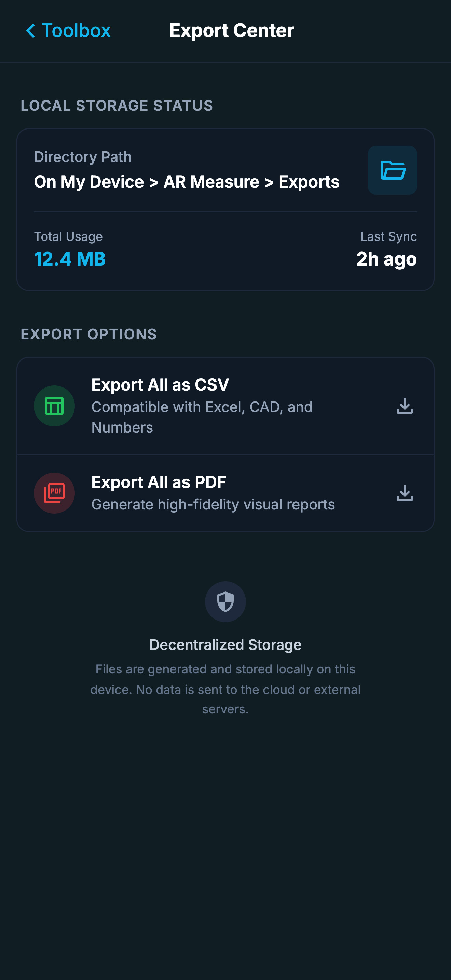
Task: Tap the 12.4 MB total usage value
Action: pyautogui.click(x=70, y=259)
